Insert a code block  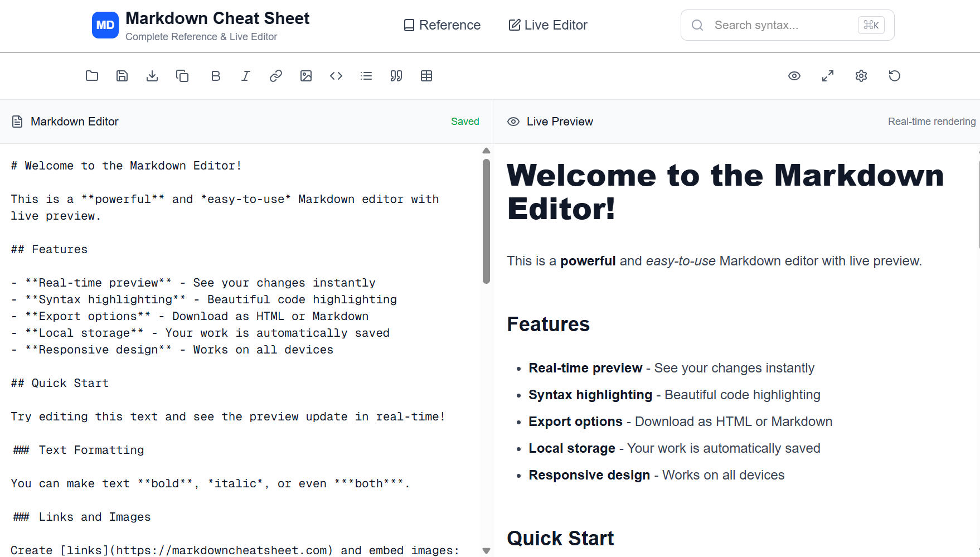[336, 76]
